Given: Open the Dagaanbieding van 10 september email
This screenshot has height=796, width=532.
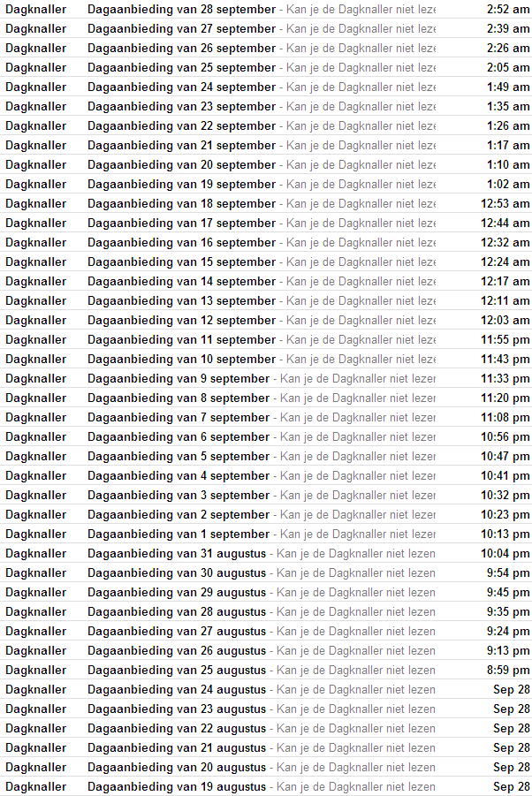Looking at the screenshot, I should pos(266,359).
